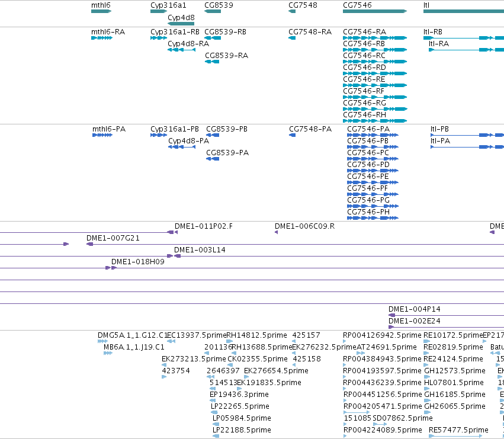This screenshot has width=504, height=439.
Task: Click protein label CG8539-PB
Action: point(227,129)
